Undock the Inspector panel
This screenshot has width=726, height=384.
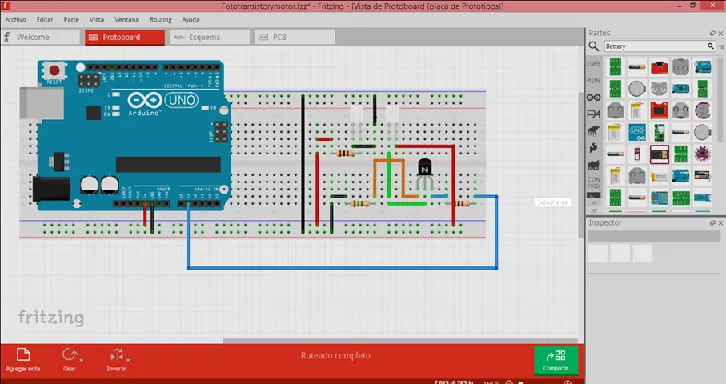click(713, 223)
